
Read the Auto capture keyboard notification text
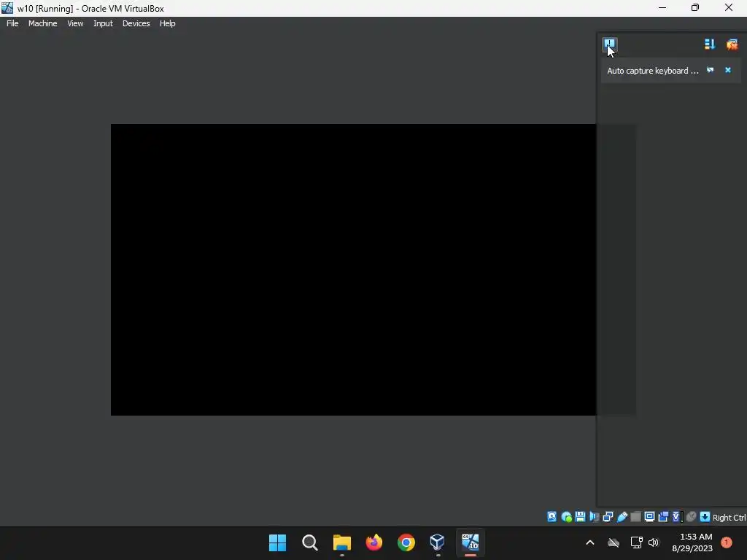coord(653,71)
